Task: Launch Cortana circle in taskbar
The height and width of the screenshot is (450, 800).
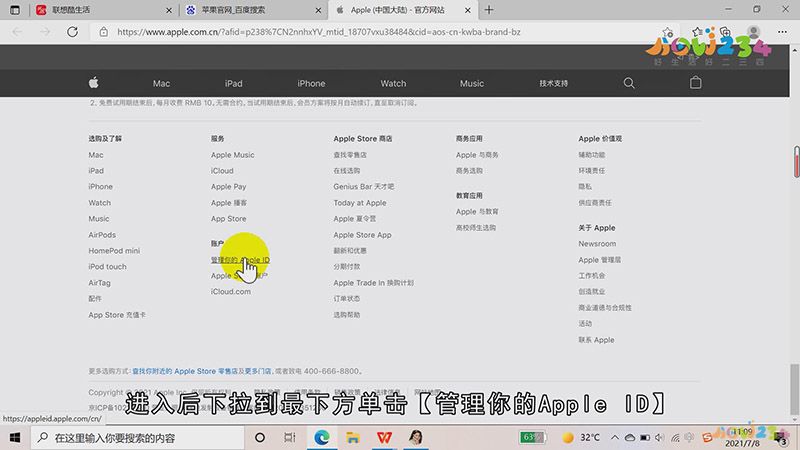Action: (x=260, y=438)
